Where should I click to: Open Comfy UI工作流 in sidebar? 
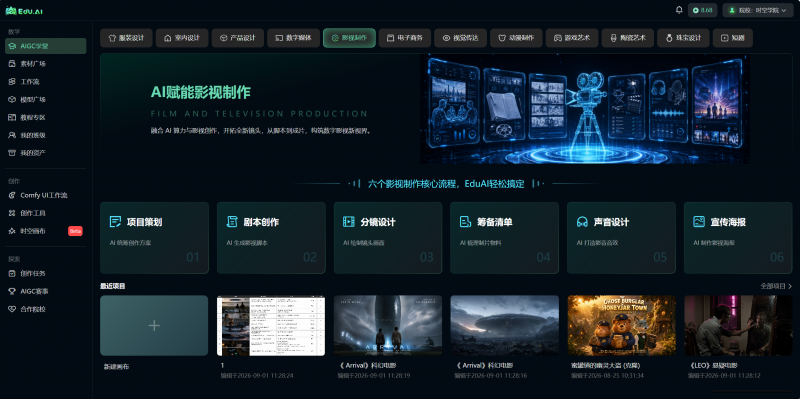(x=45, y=195)
